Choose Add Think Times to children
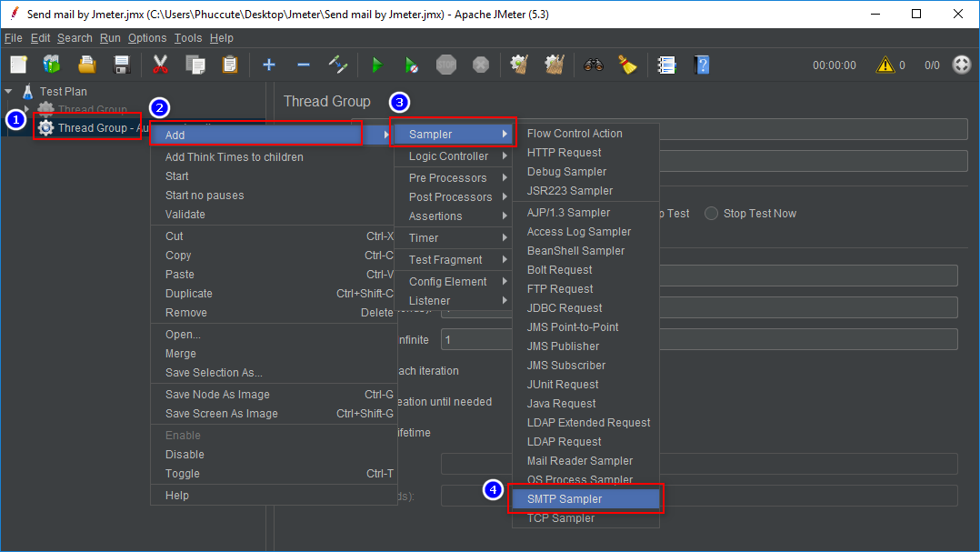 tap(274, 157)
